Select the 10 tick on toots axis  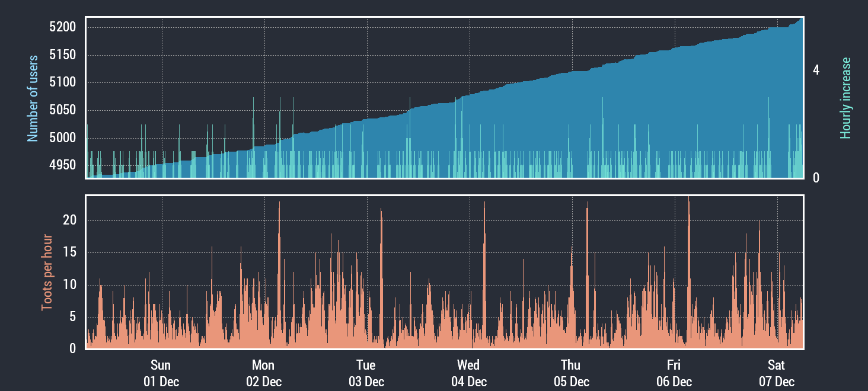pos(70,285)
